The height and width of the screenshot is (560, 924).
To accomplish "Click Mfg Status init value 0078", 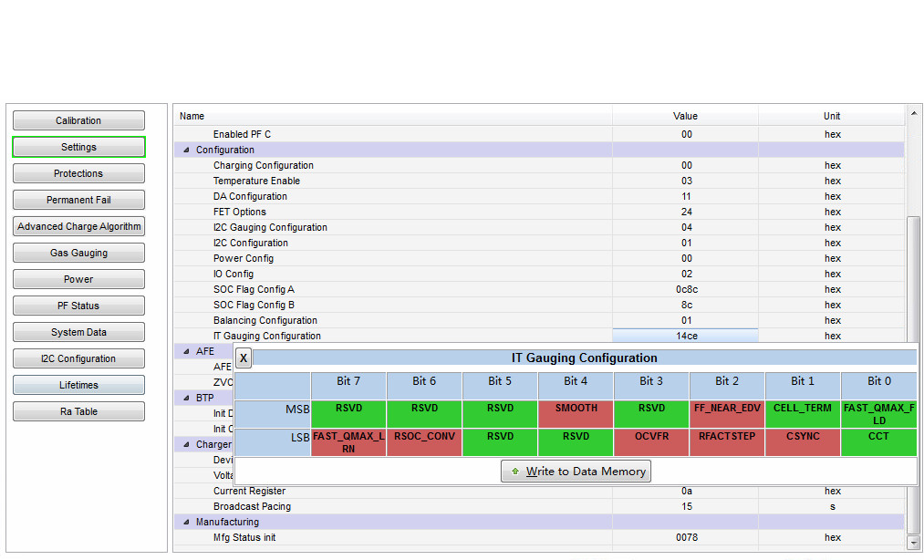I will (687, 537).
